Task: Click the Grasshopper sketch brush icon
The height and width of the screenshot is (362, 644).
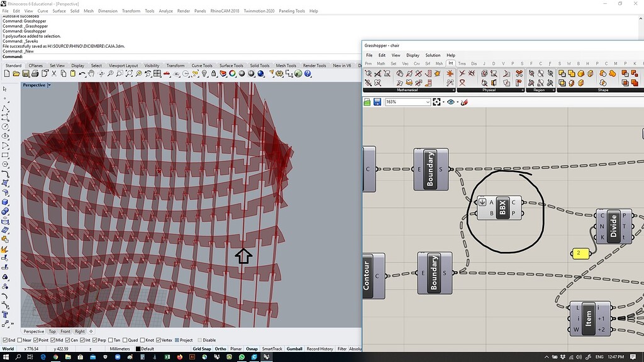Action: (x=464, y=102)
